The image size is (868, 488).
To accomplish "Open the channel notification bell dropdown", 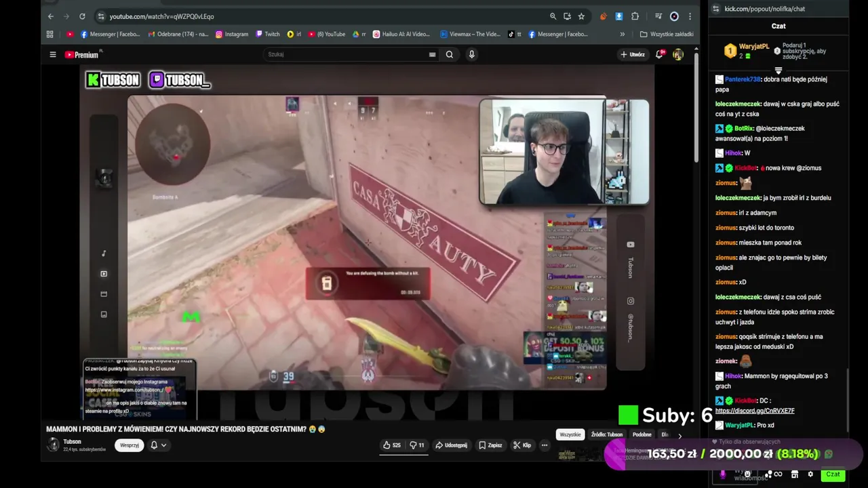I will pos(158,445).
